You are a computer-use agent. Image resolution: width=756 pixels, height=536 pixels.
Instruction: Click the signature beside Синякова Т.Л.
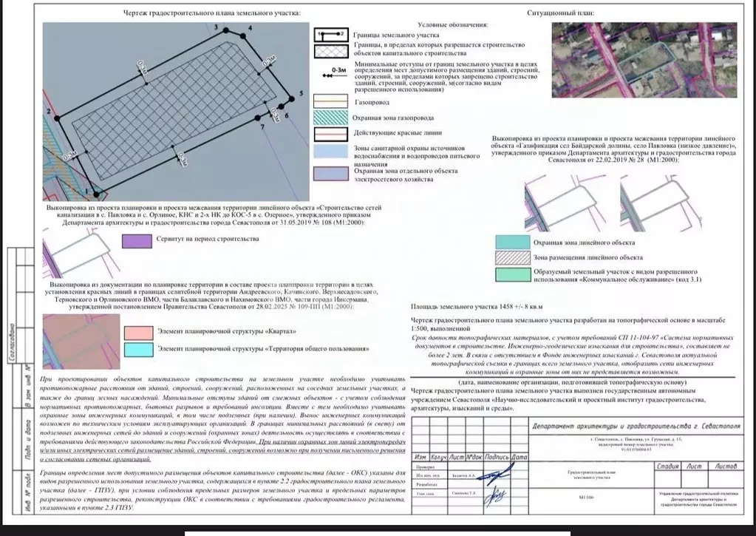(495, 495)
